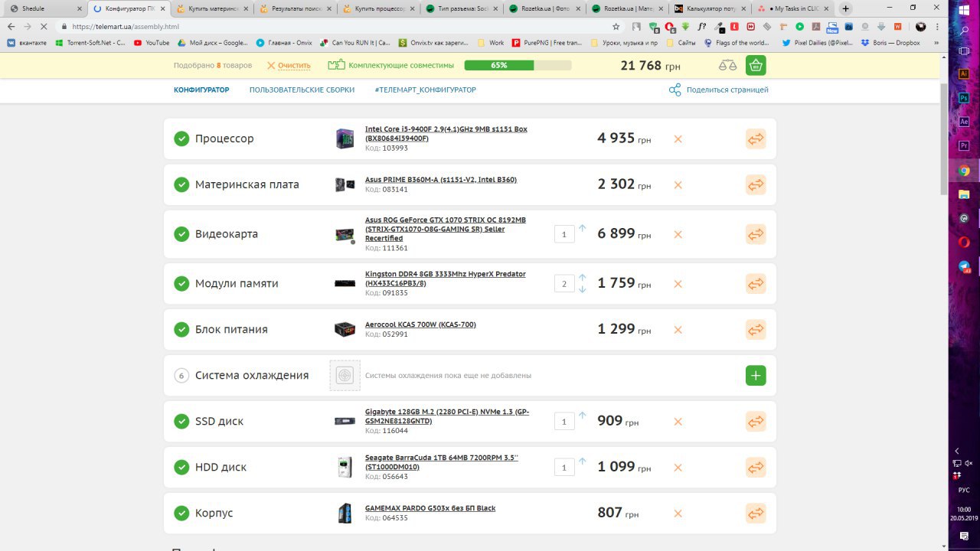The image size is (980, 551).
Task: Click Поделиться страницей link
Action: pyautogui.click(x=727, y=90)
